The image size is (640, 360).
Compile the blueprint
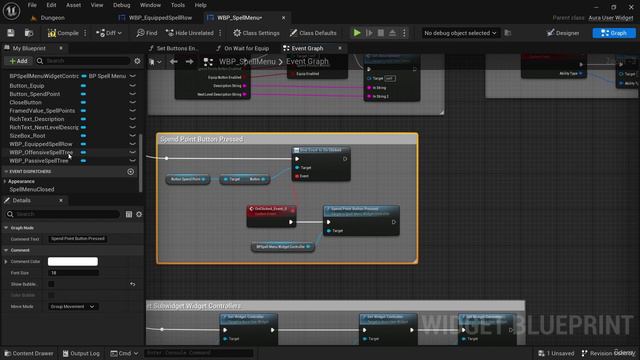coord(63,33)
